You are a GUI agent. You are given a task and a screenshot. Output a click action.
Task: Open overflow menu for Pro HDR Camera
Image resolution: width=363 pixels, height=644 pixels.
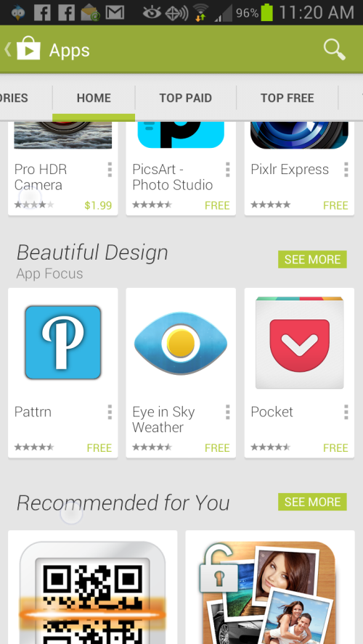click(x=110, y=170)
